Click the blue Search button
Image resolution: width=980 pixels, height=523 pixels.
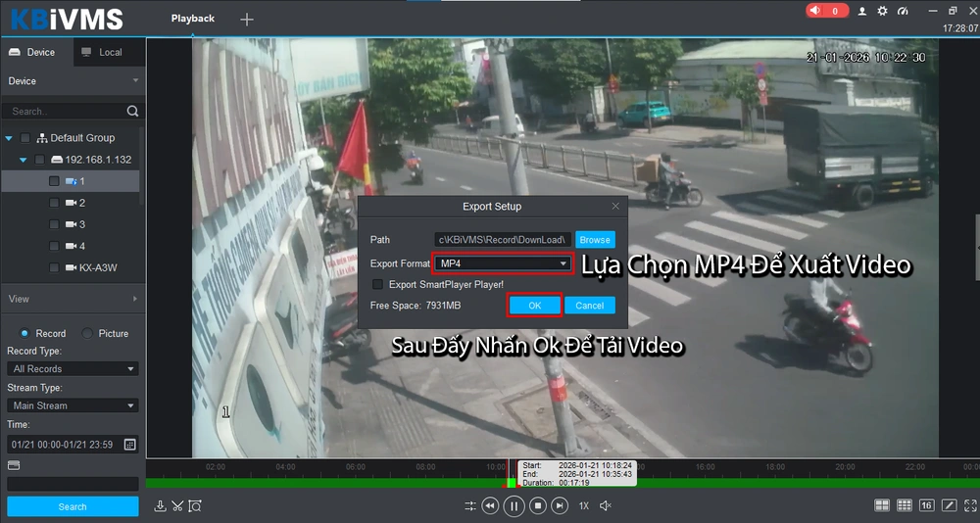[x=73, y=506]
